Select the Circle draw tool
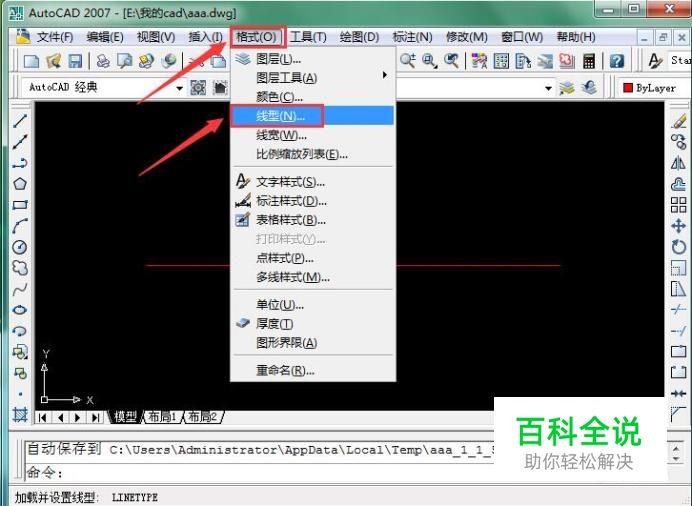This screenshot has width=692, height=506. tap(20, 247)
